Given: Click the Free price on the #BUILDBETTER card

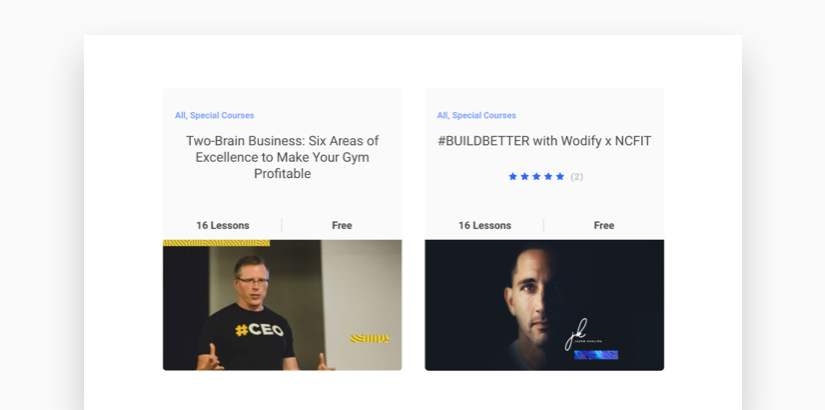Looking at the screenshot, I should [x=604, y=225].
